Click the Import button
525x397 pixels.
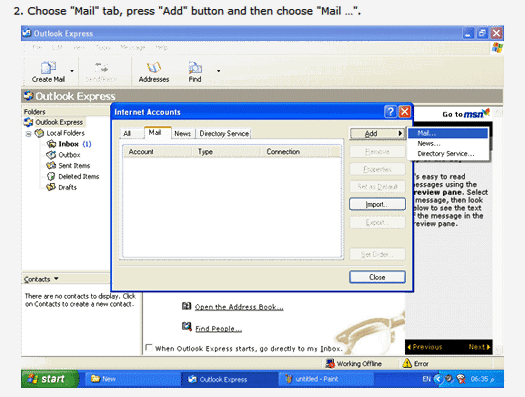tap(377, 204)
